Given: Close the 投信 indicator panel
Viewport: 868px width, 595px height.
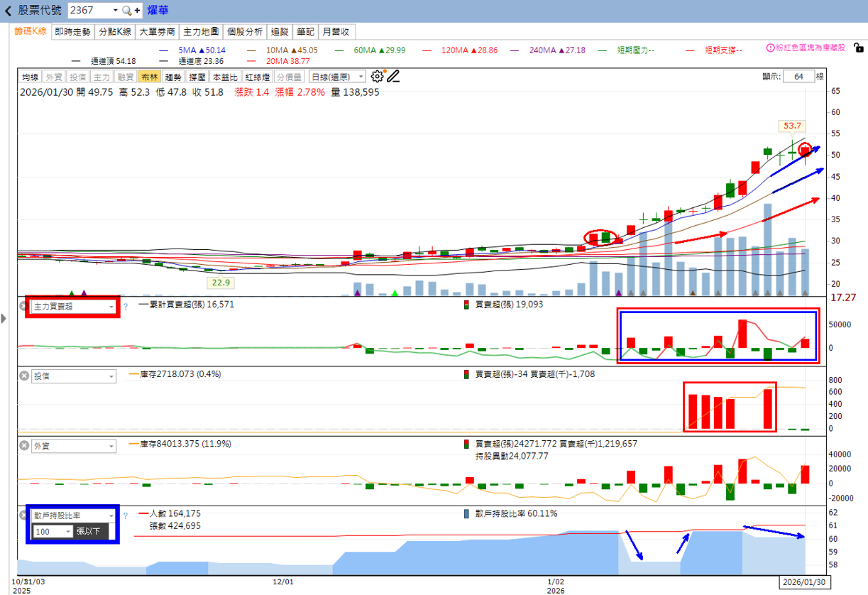Looking at the screenshot, I should click(x=23, y=376).
